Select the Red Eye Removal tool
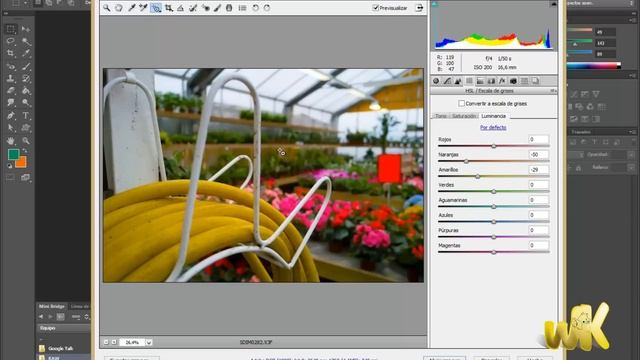Viewport: 640px width, 360px height. click(x=205, y=8)
